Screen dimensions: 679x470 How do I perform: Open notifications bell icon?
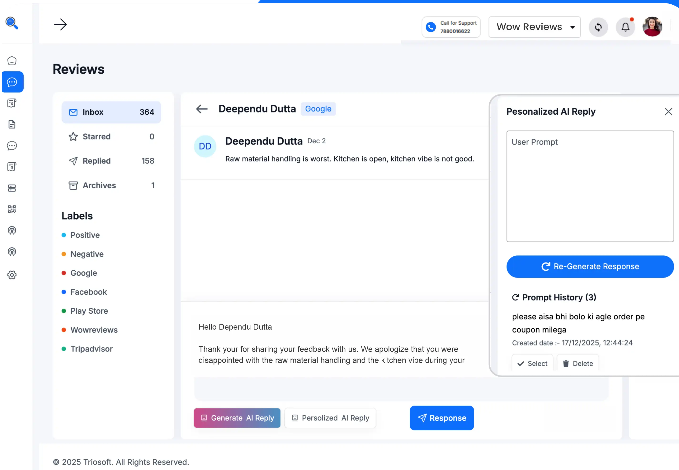[625, 27]
